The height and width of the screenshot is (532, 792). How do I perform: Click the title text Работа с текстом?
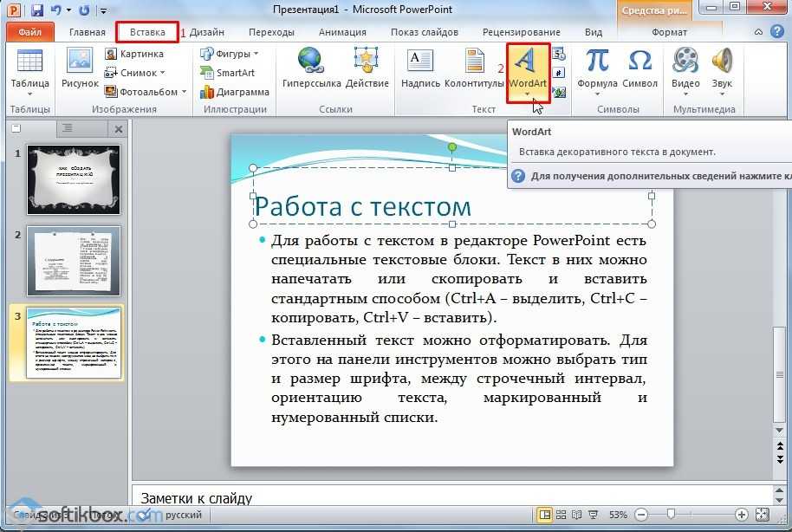[362, 206]
